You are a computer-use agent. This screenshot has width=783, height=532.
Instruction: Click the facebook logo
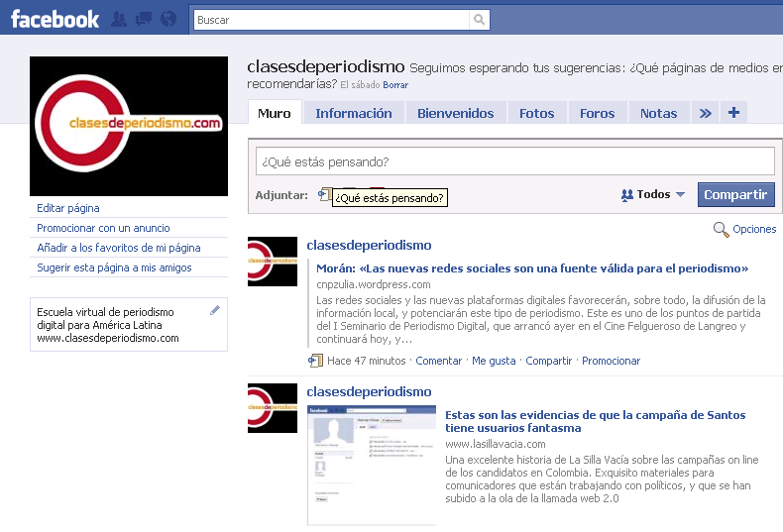coord(55,20)
